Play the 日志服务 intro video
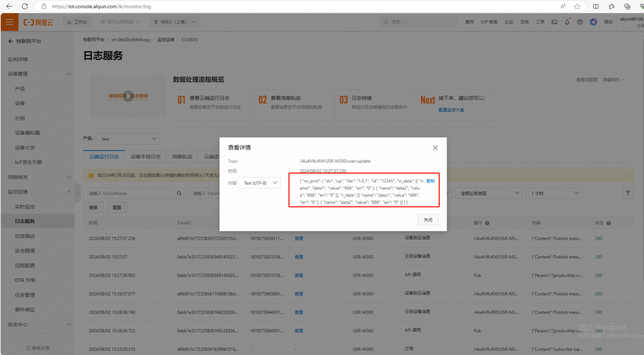Image resolution: width=644 pixels, height=355 pixels. (128, 96)
